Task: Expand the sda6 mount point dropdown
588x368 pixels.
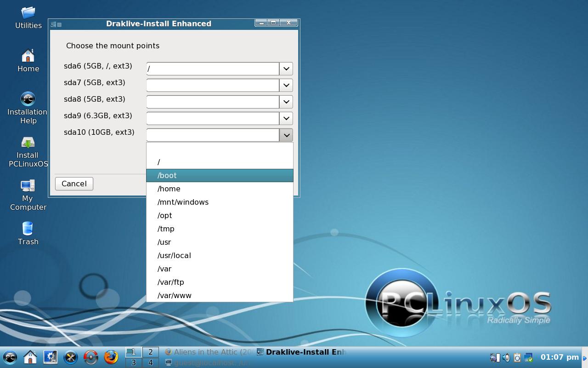Action: pyautogui.click(x=286, y=69)
